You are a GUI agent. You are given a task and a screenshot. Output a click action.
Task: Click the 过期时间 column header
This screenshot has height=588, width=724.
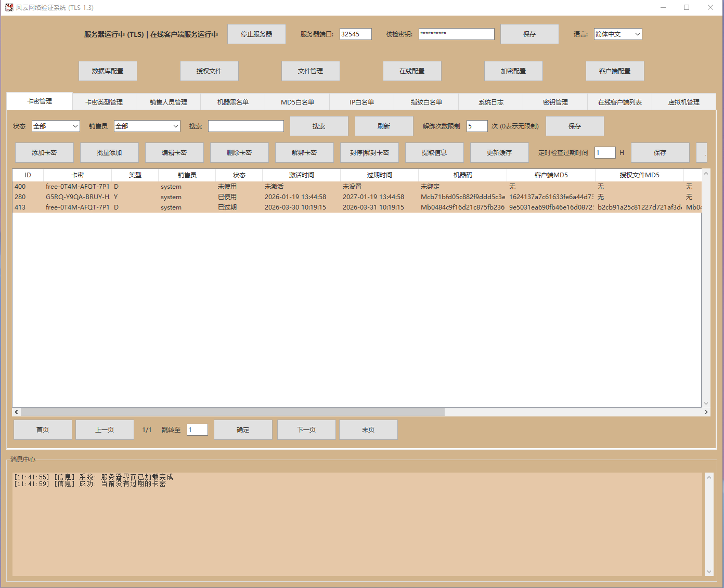pos(379,175)
